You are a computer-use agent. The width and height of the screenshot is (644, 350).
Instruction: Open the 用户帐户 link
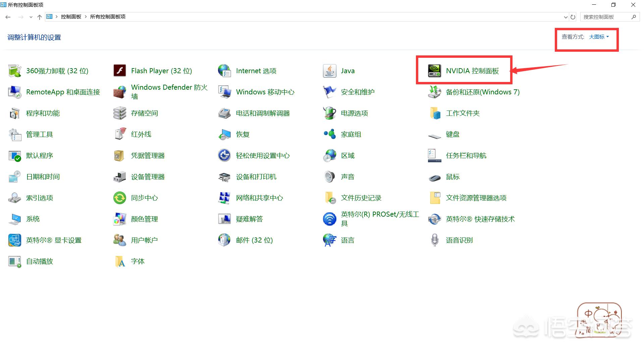145,240
